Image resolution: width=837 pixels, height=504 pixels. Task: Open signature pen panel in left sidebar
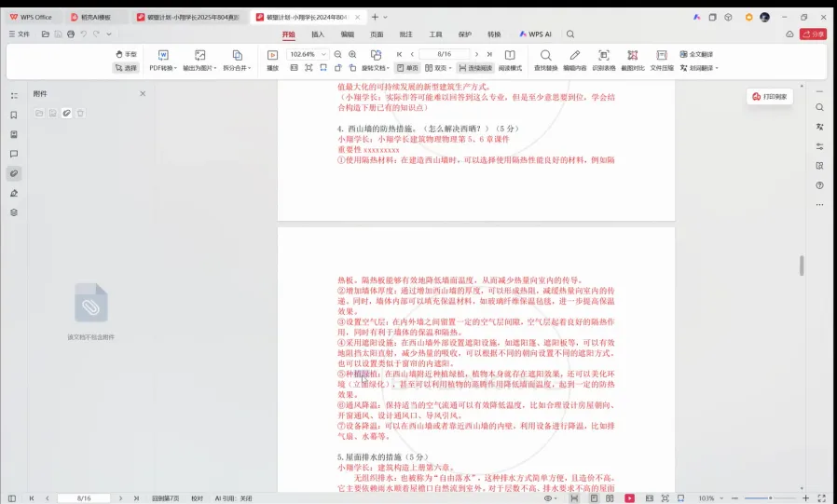[x=14, y=193]
